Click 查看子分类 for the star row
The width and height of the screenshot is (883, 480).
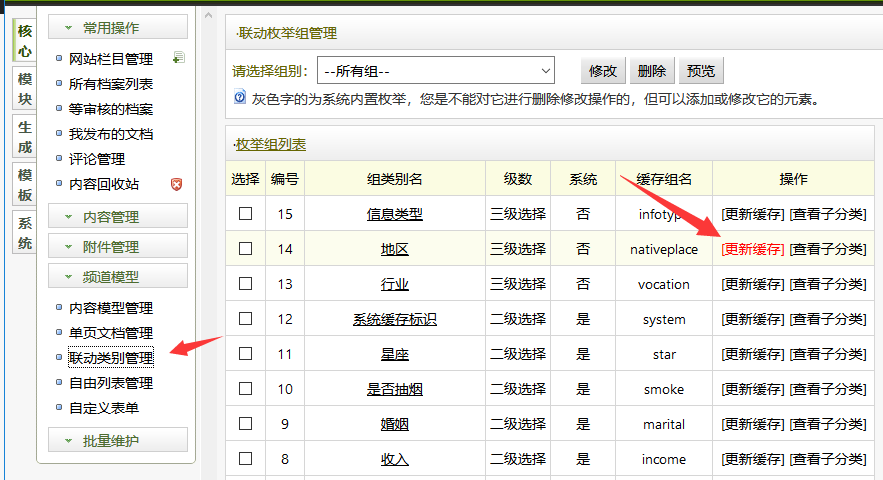pos(828,354)
